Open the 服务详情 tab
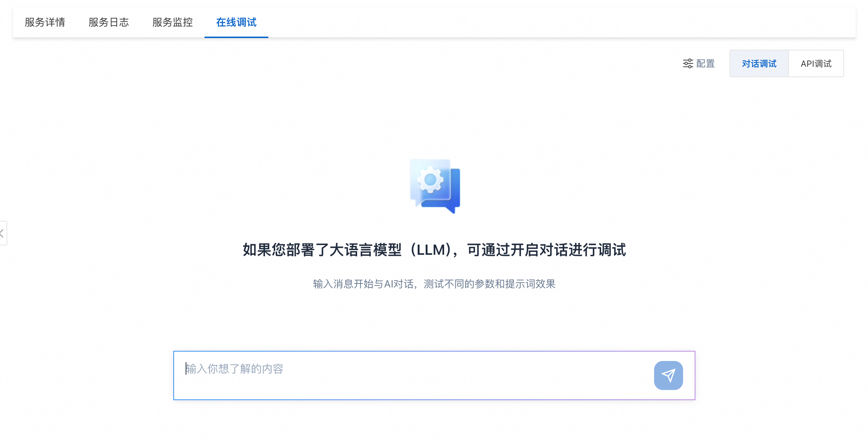 point(45,22)
